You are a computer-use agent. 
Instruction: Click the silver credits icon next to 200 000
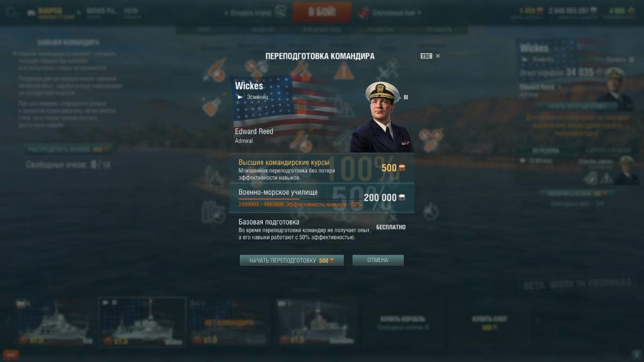coord(401,197)
